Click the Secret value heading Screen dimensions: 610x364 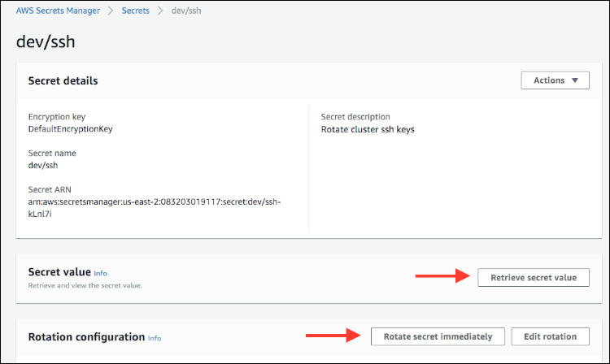(59, 272)
